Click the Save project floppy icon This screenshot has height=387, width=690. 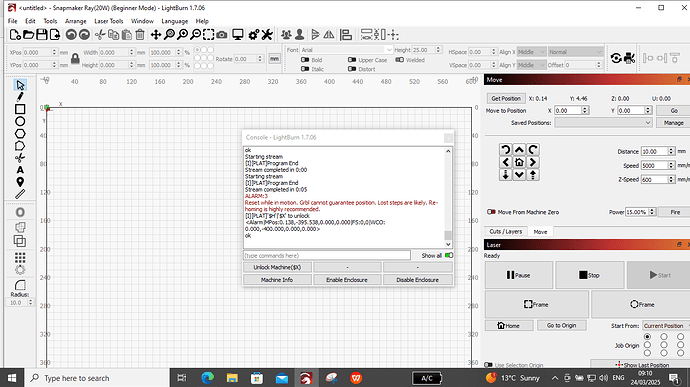(x=41, y=35)
